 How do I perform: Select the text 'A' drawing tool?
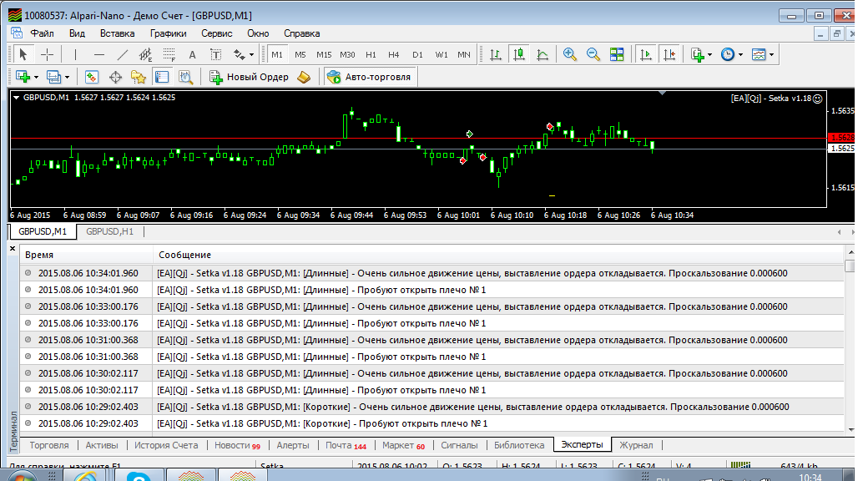192,54
